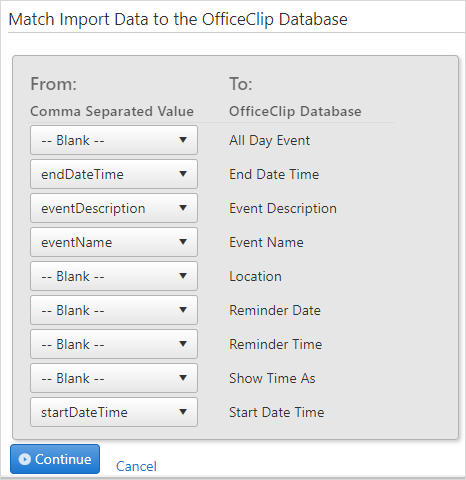Click arrow of the Start Date Time dropdown
This screenshot has height=480, width=466.
click(x=183, y=412)
